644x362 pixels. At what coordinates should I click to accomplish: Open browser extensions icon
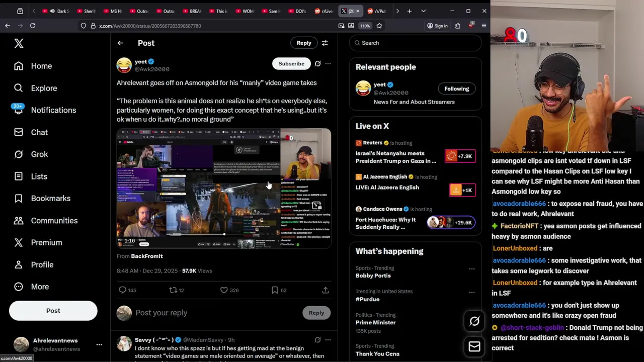tap(458, 26)
